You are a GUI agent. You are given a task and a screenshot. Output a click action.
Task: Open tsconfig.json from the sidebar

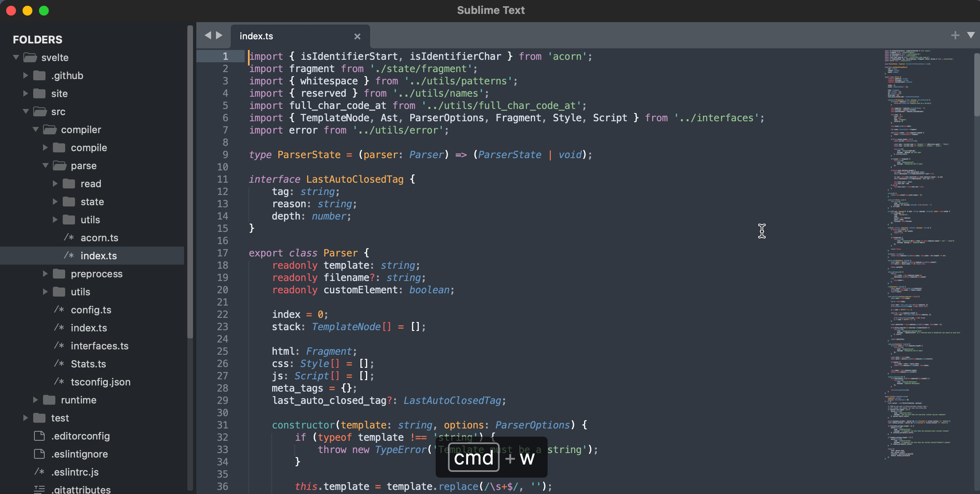[x=101, y=382]
